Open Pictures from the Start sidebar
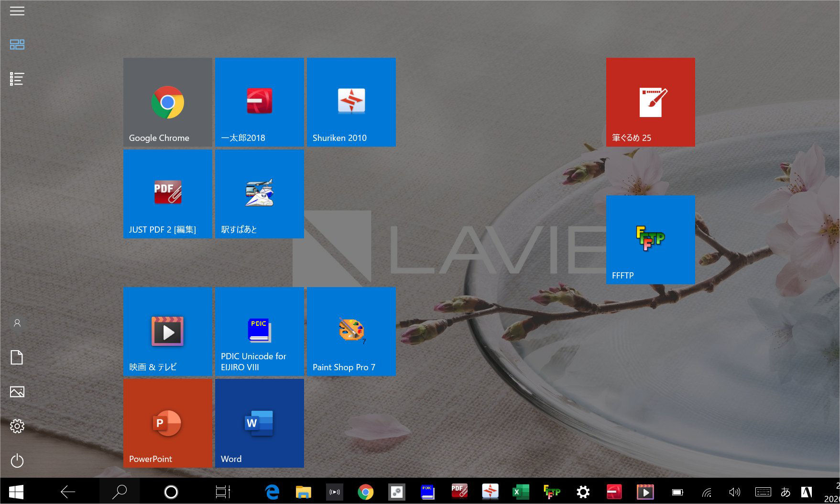The image size is (840, 504). (17, 392)
